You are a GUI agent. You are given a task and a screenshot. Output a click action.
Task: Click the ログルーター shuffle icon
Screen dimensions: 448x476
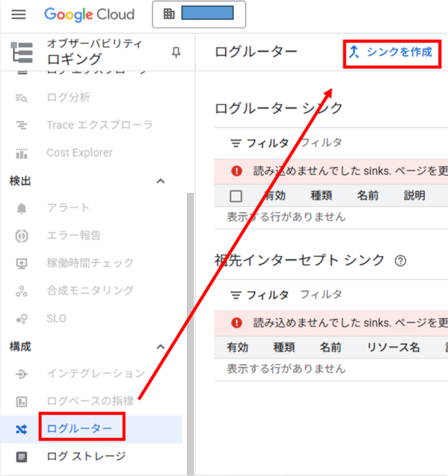coord(21,429)
